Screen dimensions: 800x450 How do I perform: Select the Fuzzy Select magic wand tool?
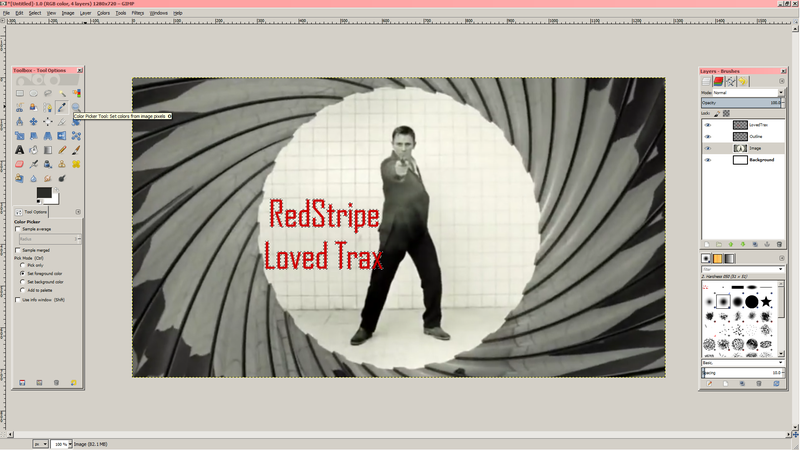tap(62, 93)
